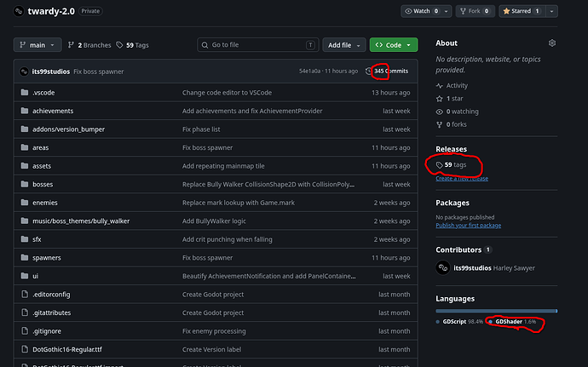Click the commits history clock icon

coord(368,71)
